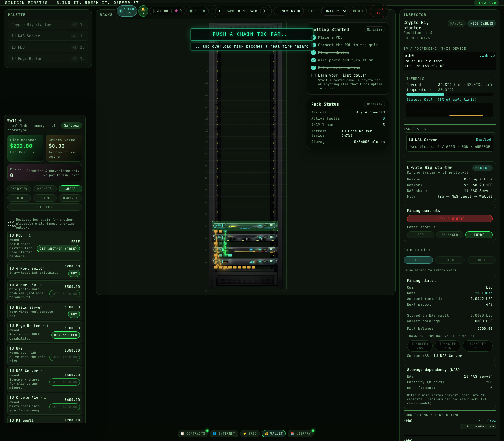Select the ECO power profile

pos(421,235)
